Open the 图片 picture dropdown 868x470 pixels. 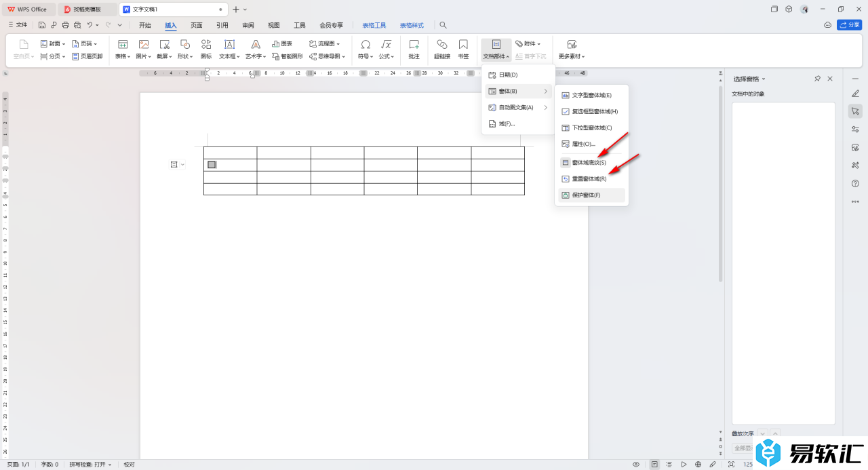[x=143, y=50]
